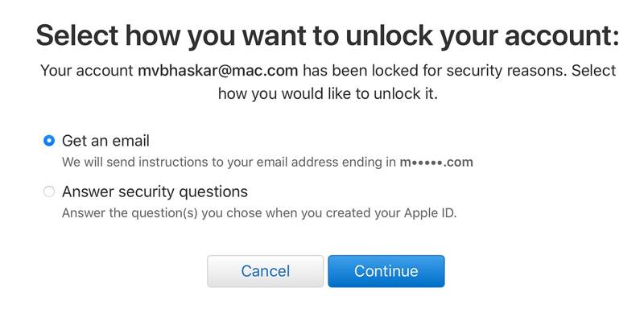The image size is (644, 317).
Task: Select the Get an email radio button
Action: point(49,141)
